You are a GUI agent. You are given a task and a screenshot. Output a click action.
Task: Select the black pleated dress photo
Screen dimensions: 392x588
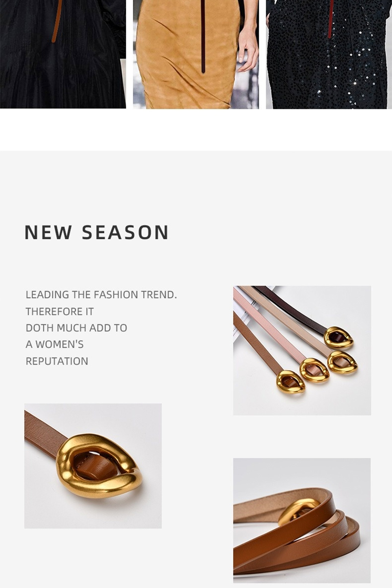(63, 54)
